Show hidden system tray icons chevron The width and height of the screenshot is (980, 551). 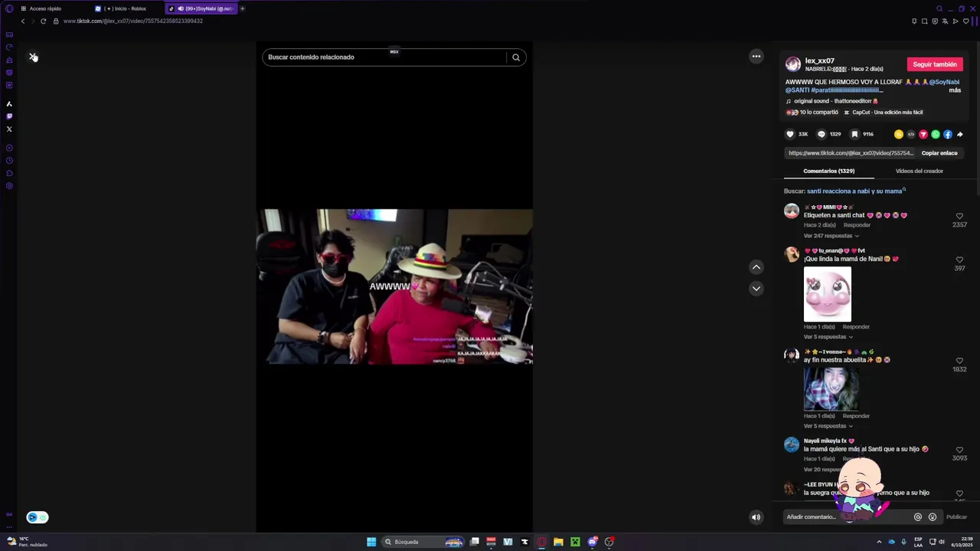point(879,542)
